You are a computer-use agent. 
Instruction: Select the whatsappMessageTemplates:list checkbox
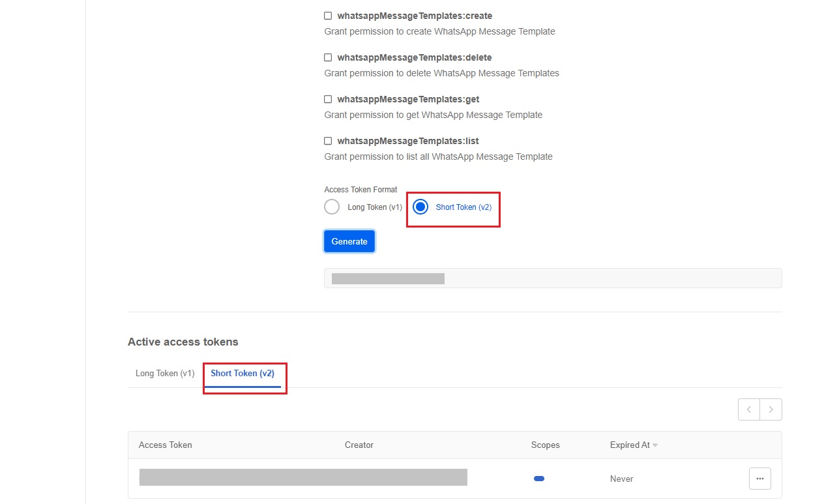328,141
